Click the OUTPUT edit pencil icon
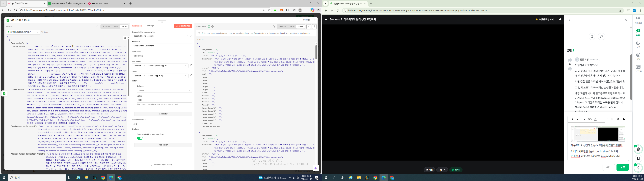This screenshot has width=644, height=181. tap(309, 26)
